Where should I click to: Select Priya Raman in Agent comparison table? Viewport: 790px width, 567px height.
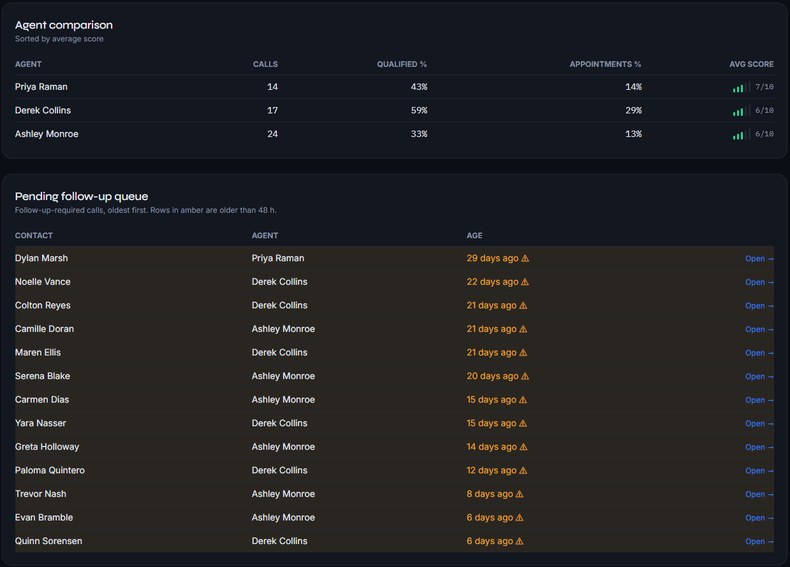(x=41, y=87)
